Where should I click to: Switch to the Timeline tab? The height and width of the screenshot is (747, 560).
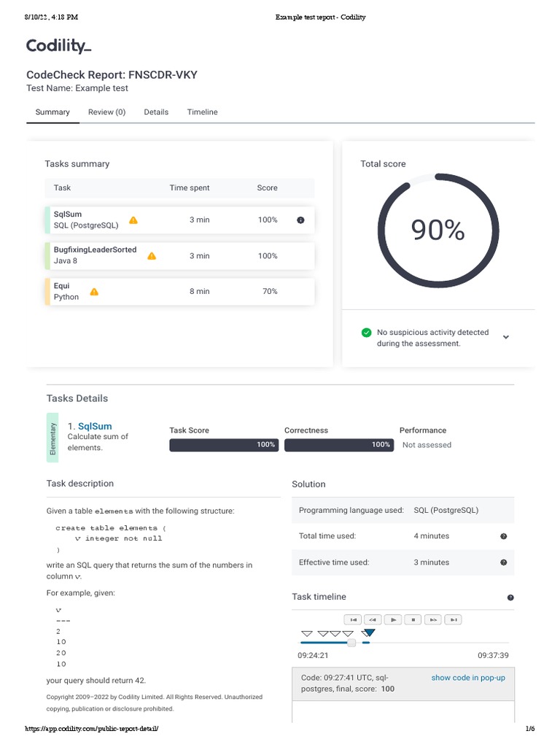[203, 112]
